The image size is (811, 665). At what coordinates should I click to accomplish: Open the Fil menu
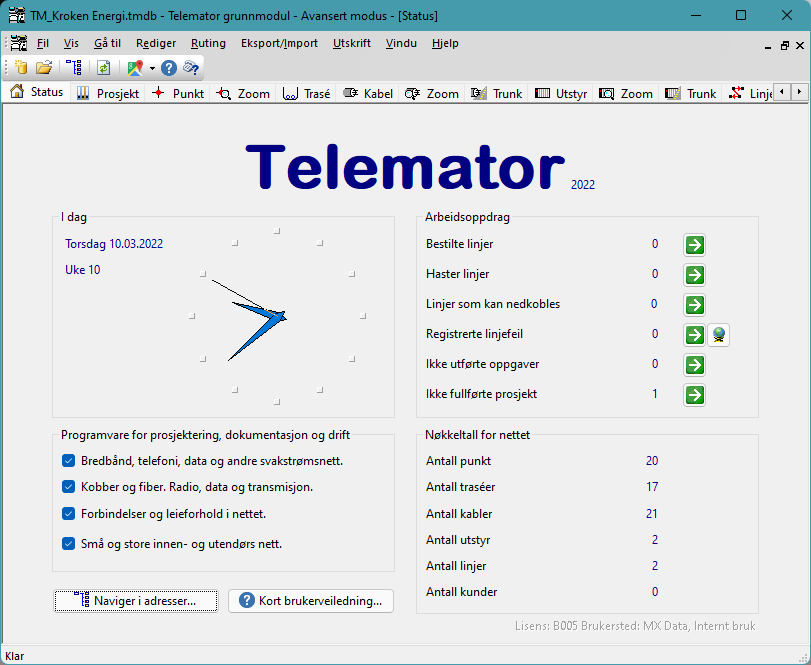coord(42,43)
